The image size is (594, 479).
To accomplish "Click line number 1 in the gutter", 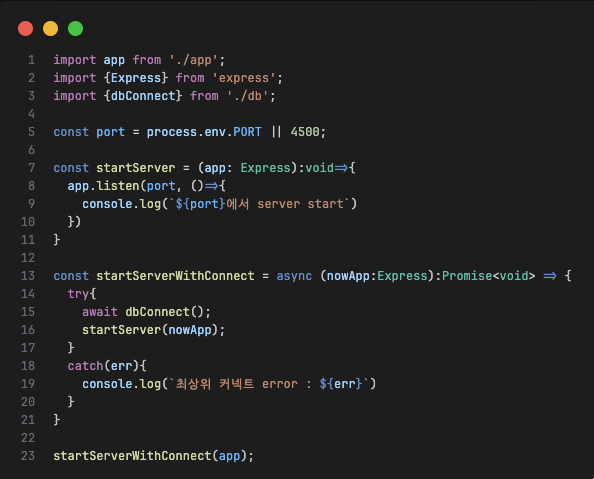I will pos(31,60).
